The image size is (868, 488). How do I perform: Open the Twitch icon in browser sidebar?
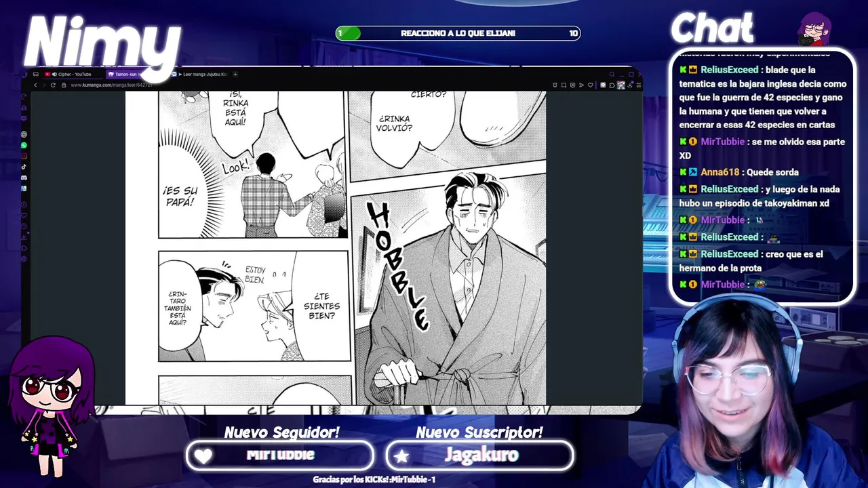click(x=24, y=119)
